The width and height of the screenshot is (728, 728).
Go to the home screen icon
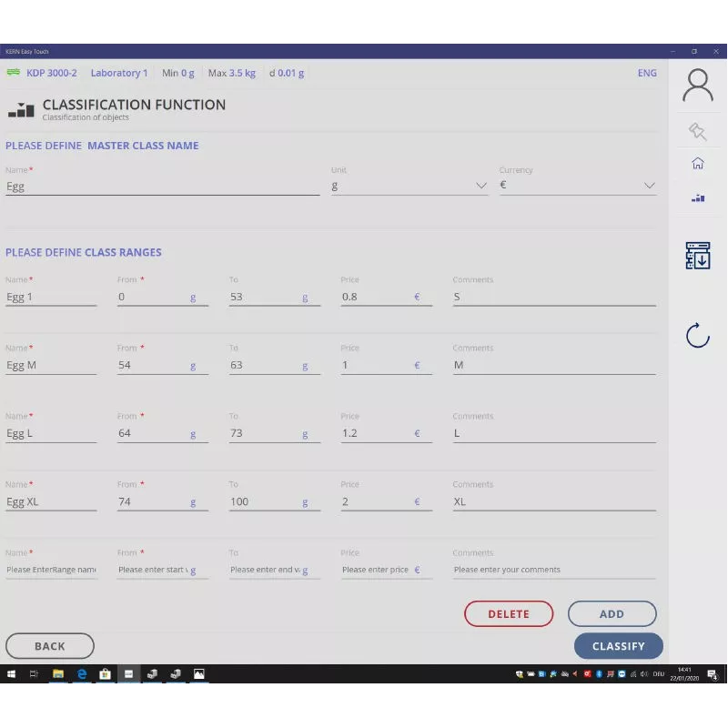pyautogui.click(x=698, y=164)
